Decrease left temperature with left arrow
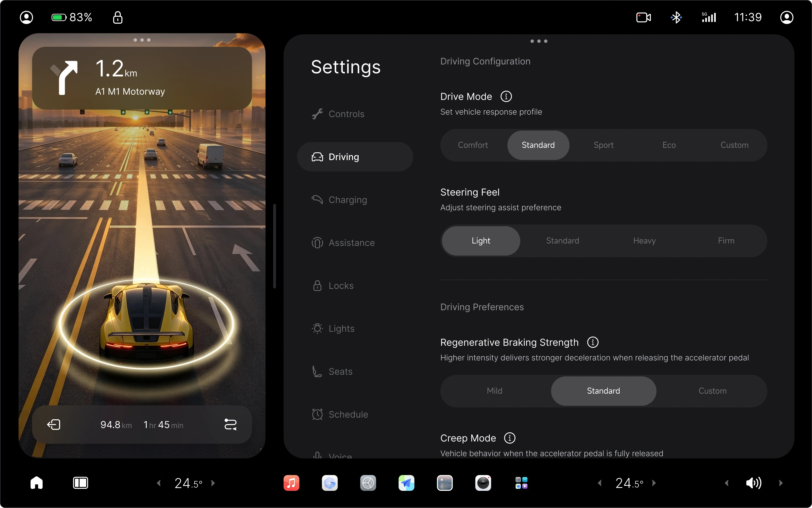The height and width of the screenshot is (508, 812). (159, 483)
